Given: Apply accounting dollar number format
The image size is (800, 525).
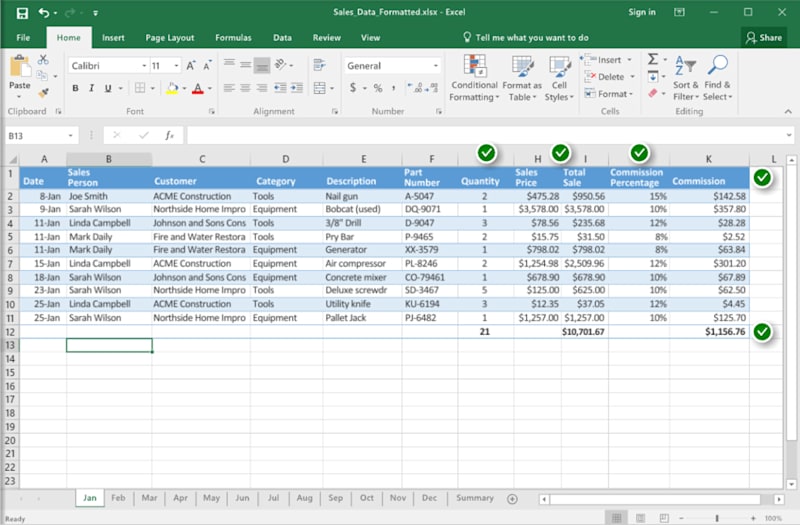Looking at the screenshot, I should (x=353, y=88).
